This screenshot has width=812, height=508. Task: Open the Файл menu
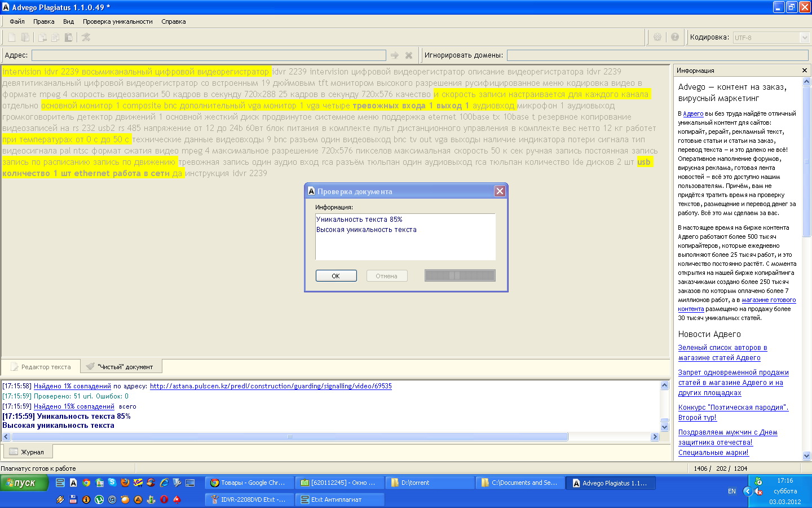[17, 21]
